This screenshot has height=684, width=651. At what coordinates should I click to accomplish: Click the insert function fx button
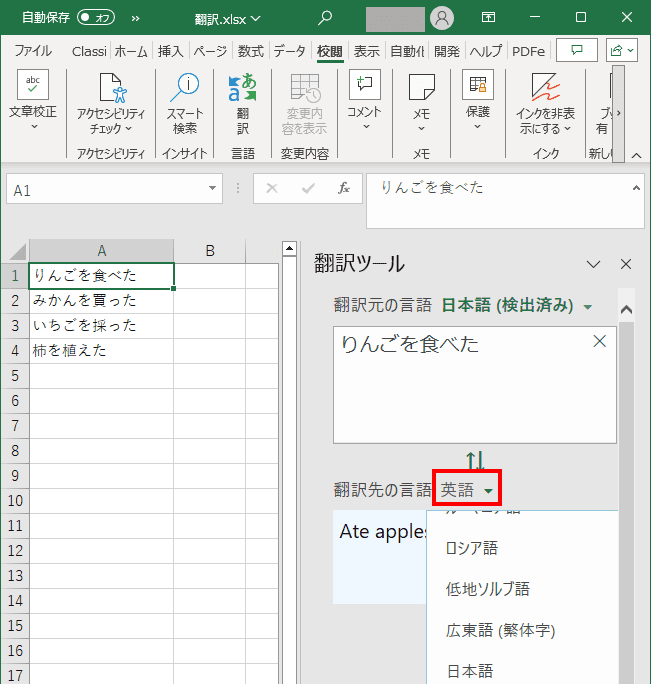343,188
